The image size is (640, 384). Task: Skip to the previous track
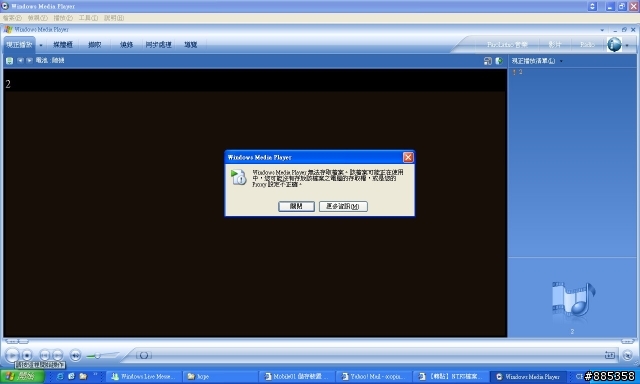coord(44,355)
